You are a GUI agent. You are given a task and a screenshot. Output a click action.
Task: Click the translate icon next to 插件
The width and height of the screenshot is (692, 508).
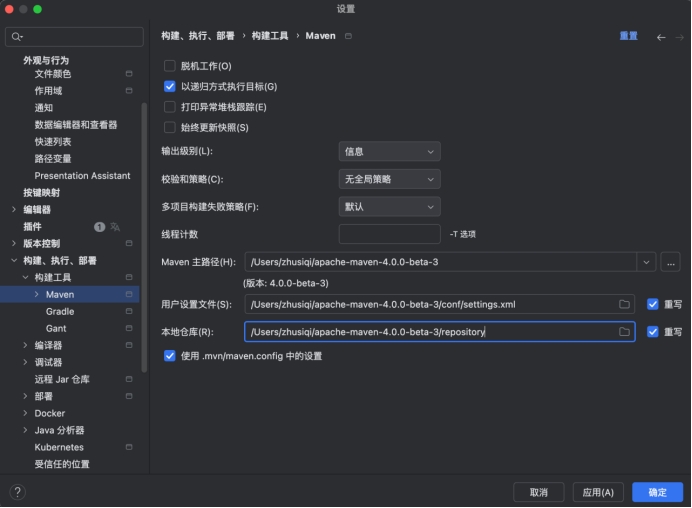[115, 227]
